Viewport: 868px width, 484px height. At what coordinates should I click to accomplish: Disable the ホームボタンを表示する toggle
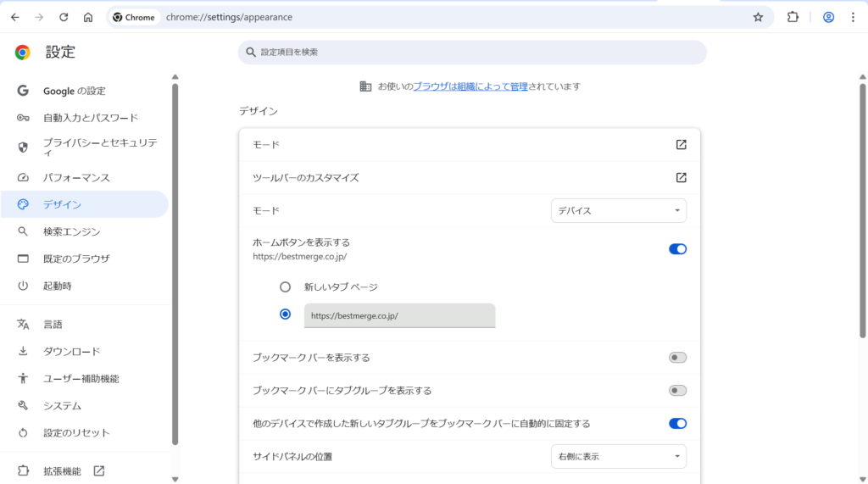(677, 249)
